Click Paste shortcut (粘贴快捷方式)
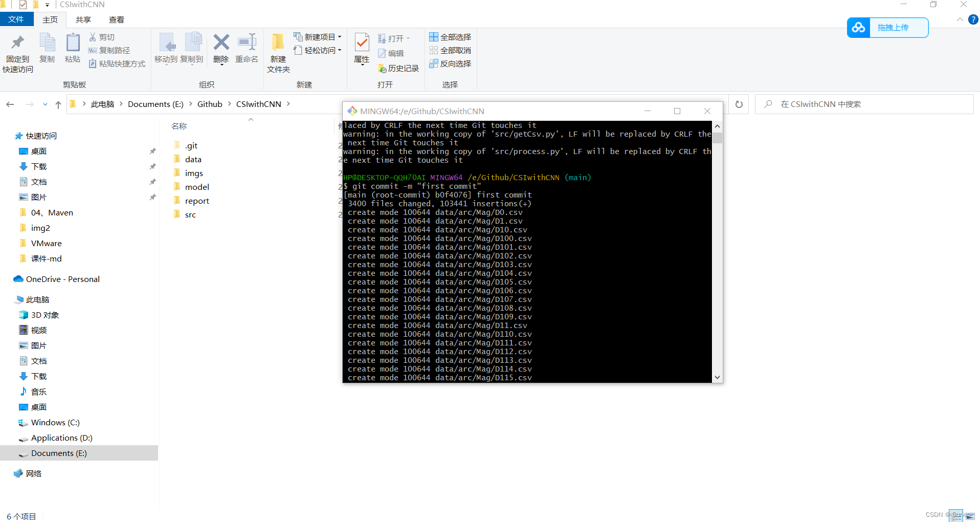Screen dimensions: 980x522 pyautogui.click(x=117, y=64)
